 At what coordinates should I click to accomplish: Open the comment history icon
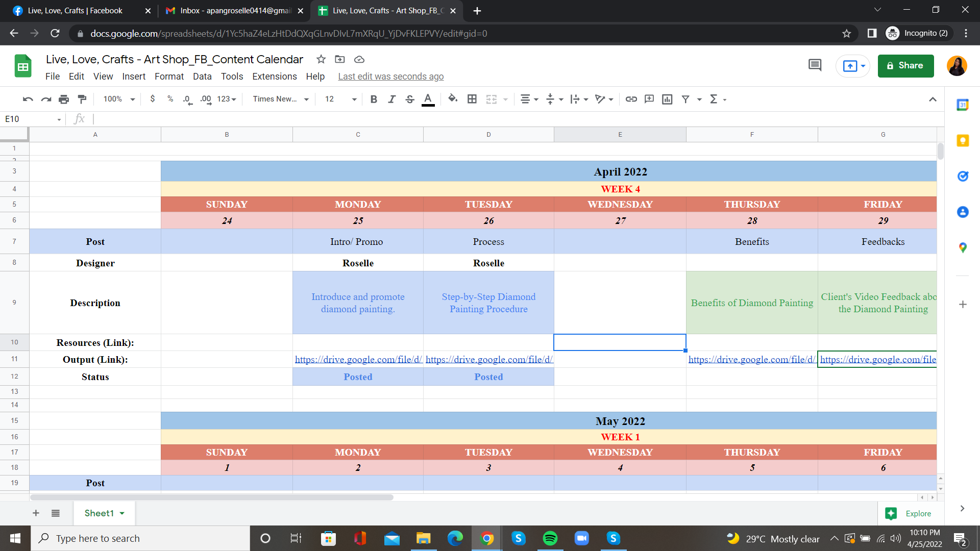pyautogui.click(x=815, y=65)
